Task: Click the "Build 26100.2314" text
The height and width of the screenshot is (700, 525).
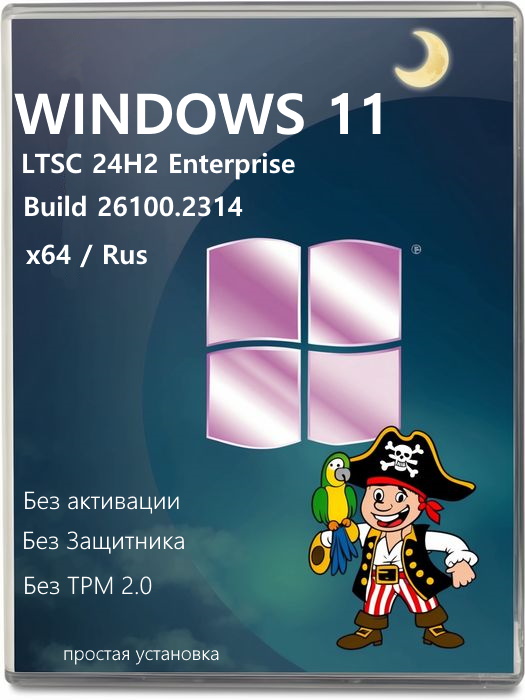Action: coord(133,207)
